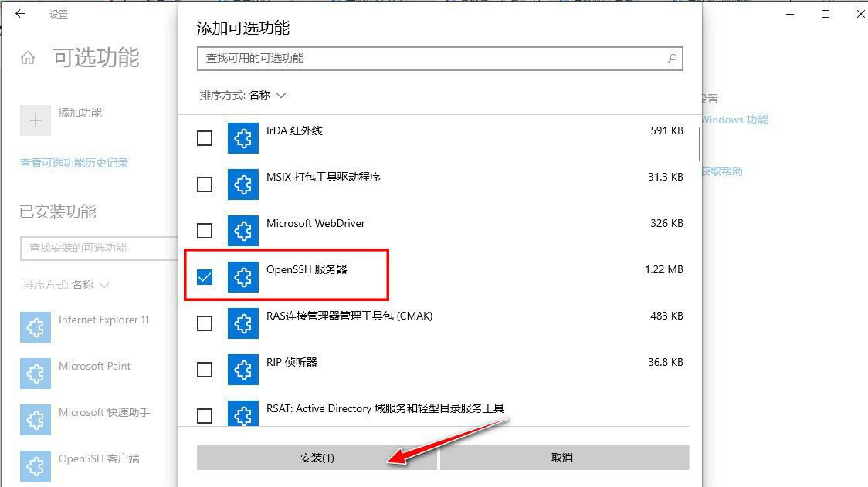868x487 pixels.
Task: Select the Internet Explorer 11 label
Action: tap(104, 320)
